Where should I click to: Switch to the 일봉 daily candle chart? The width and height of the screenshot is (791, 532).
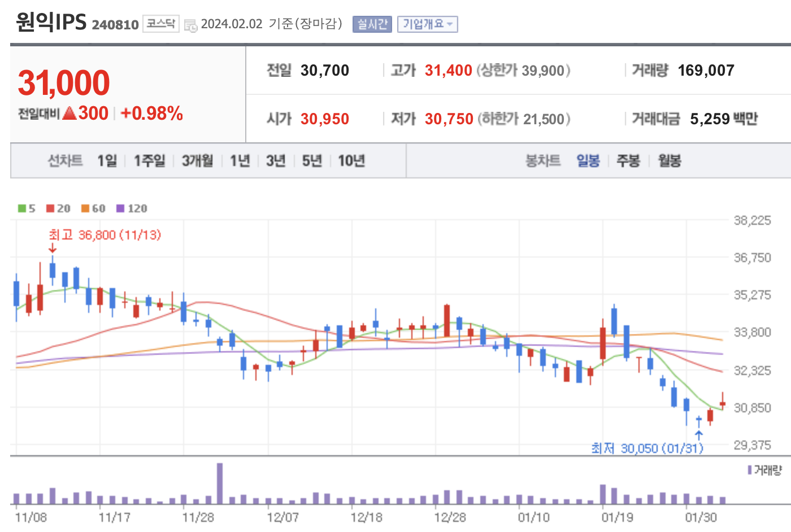588,161
